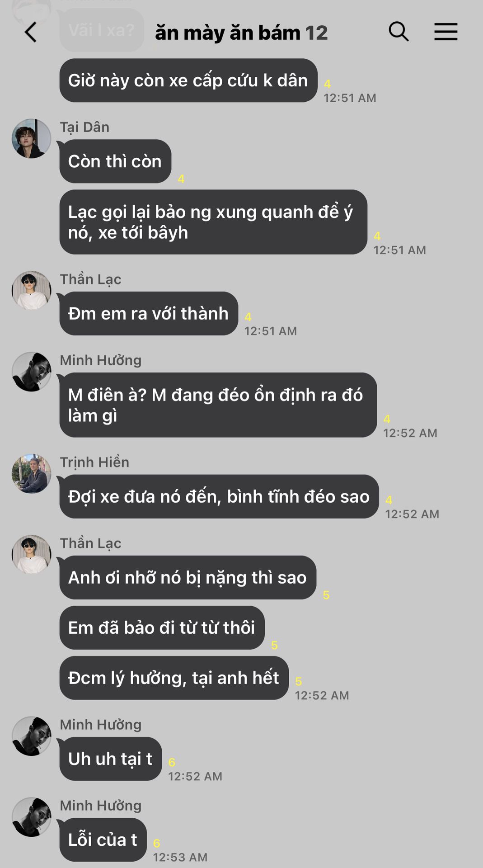The image size is (483, 868).
Task: Tap the 'Em đã bảo đi từ từ thôi' bubble
Action: [x=162, y=628]
